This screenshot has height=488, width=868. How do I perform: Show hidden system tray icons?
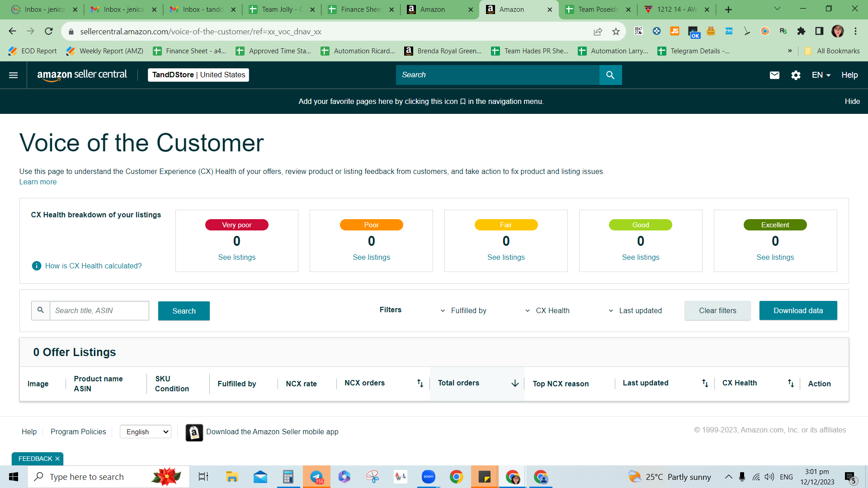(728, 477)
